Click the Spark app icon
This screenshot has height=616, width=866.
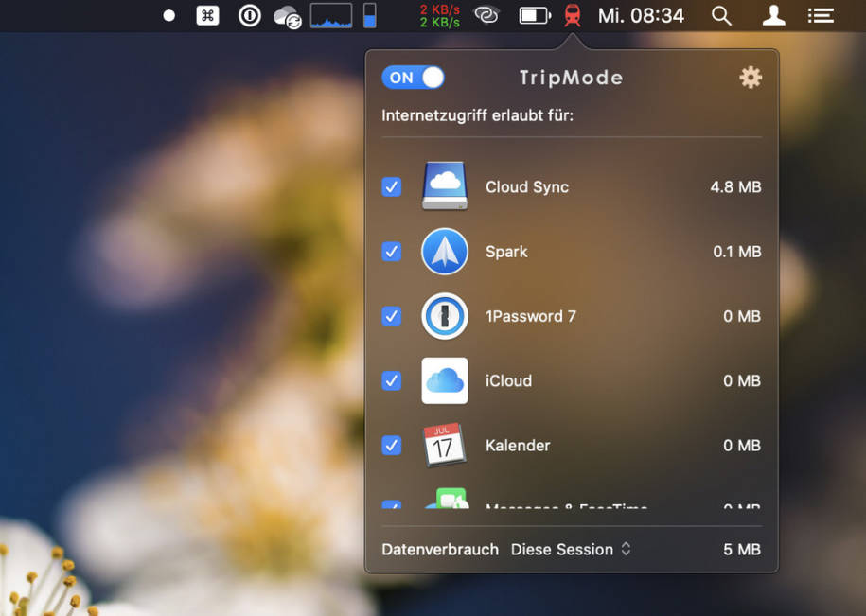[445, 252]
